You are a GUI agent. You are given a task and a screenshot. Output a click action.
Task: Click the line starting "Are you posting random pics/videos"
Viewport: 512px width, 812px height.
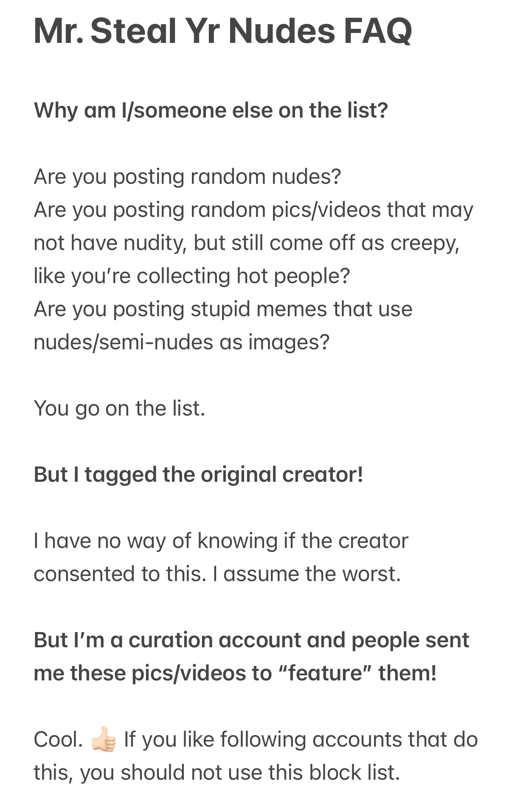[x=253, y=210]
